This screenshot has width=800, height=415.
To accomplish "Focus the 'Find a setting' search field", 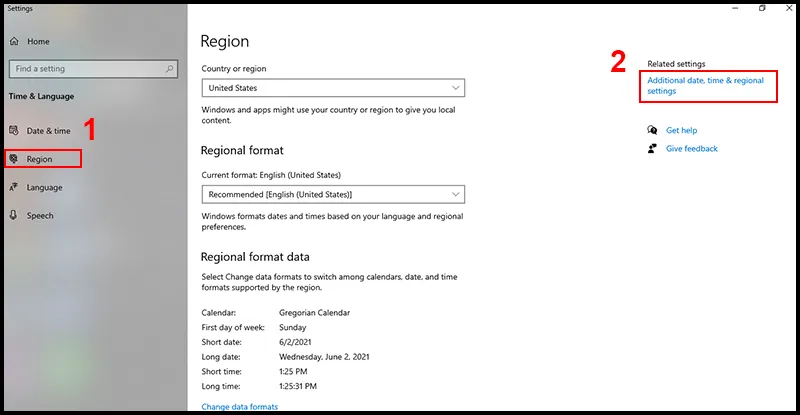I will (x=85, y=69).
